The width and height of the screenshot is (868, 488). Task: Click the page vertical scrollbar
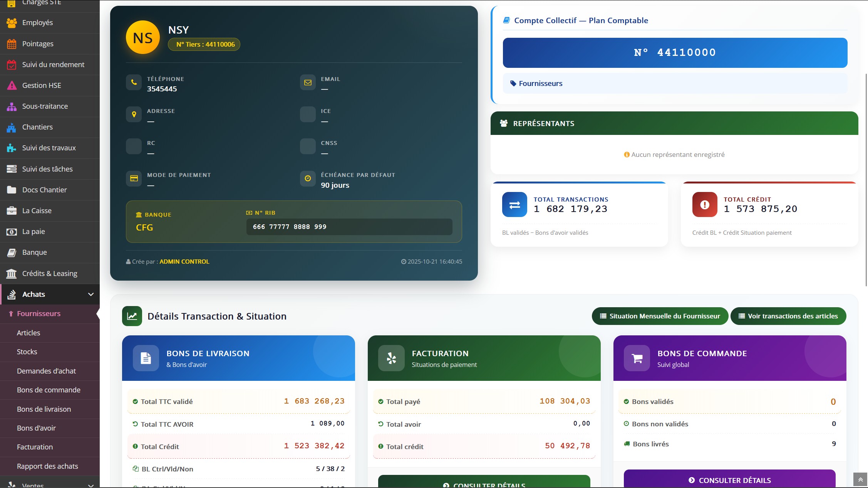(866, 179)
